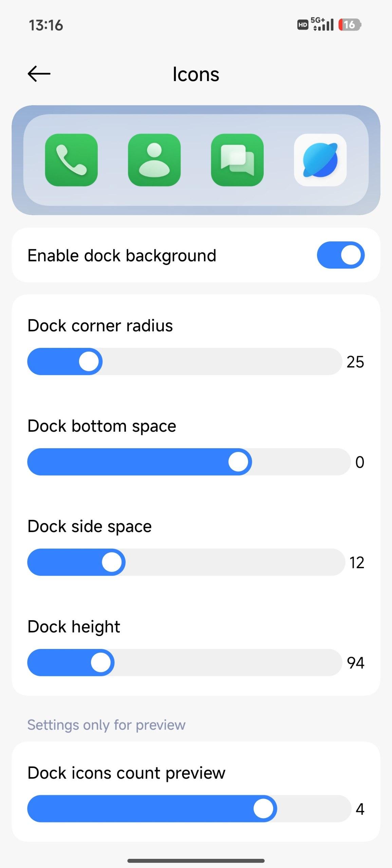Tap the clock time in status bar
Image resolution: width=392 pixels, height=868 pixels.
point(46,25)
